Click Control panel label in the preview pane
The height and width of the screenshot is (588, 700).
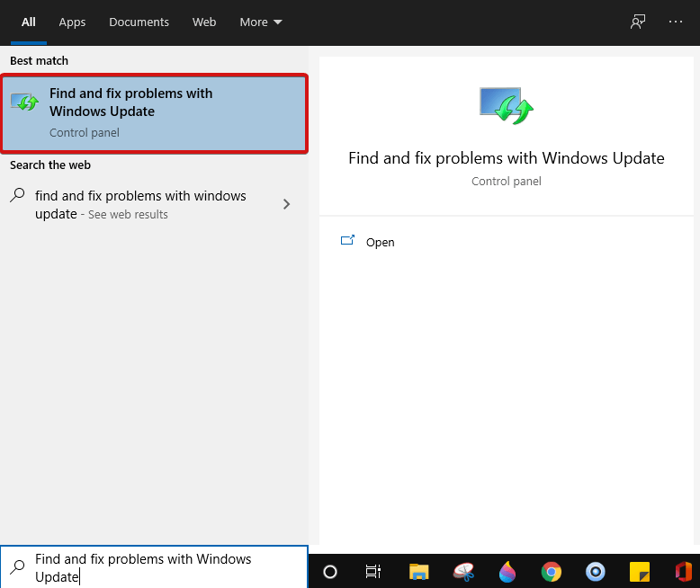click(x=507, y=181)
